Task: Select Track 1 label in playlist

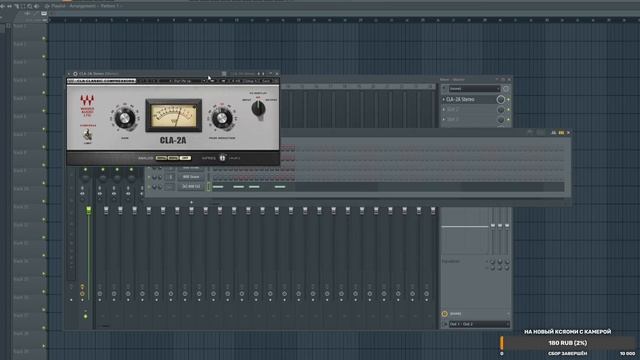Action: pyautogui.click(x=19, y=26)
